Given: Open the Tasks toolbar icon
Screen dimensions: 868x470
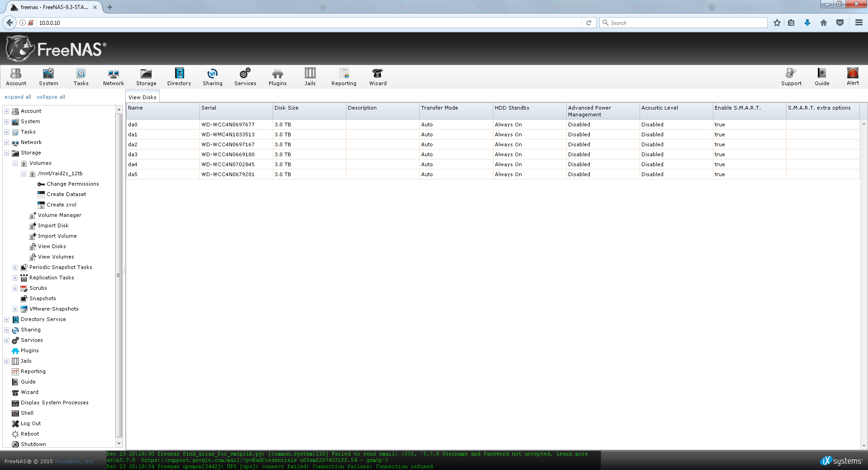Looking at the screenshot, I should 81,77.
